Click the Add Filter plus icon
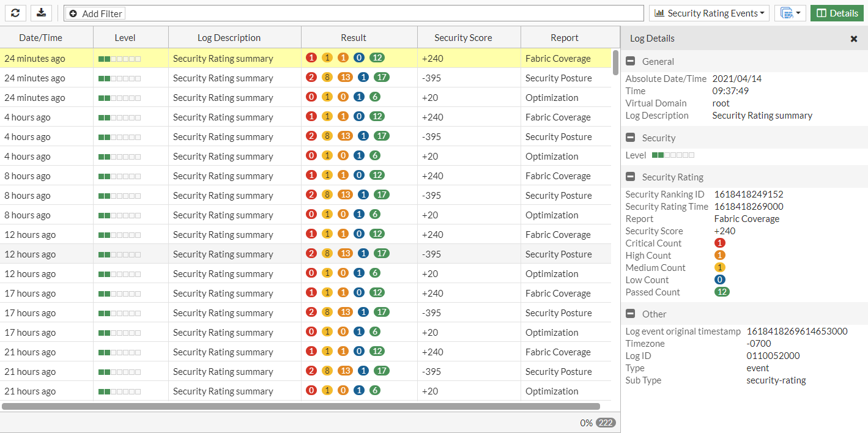Screen dimensions: 868x433 73,13
